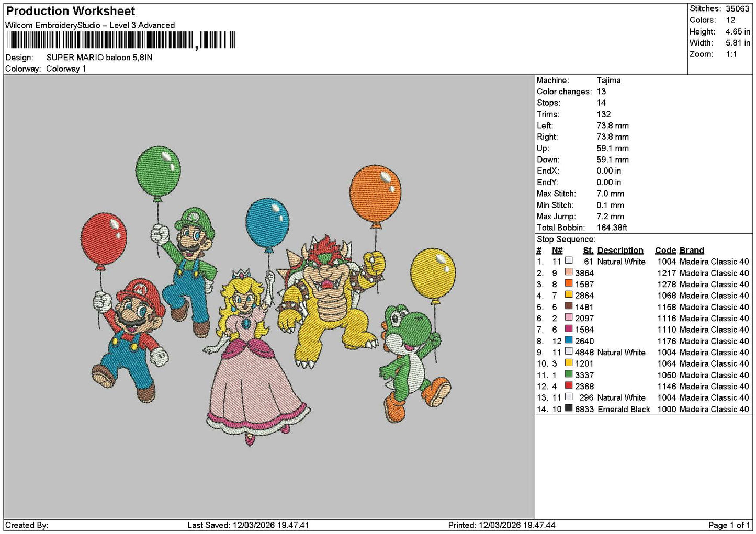Click the 'Colorway 1' value
756x534 pixels.
coord(66,69)
